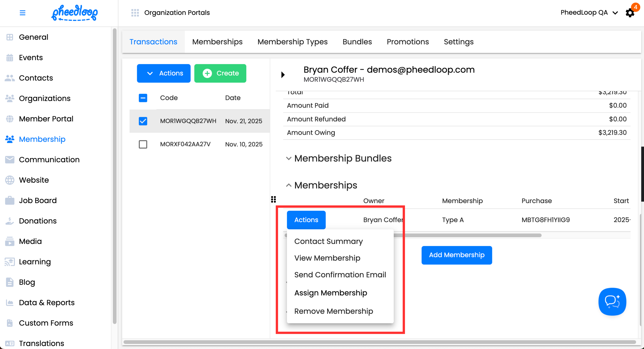Click the Job Board briefcase icon
Screen dimensions: 644x349
coord(10,200)
